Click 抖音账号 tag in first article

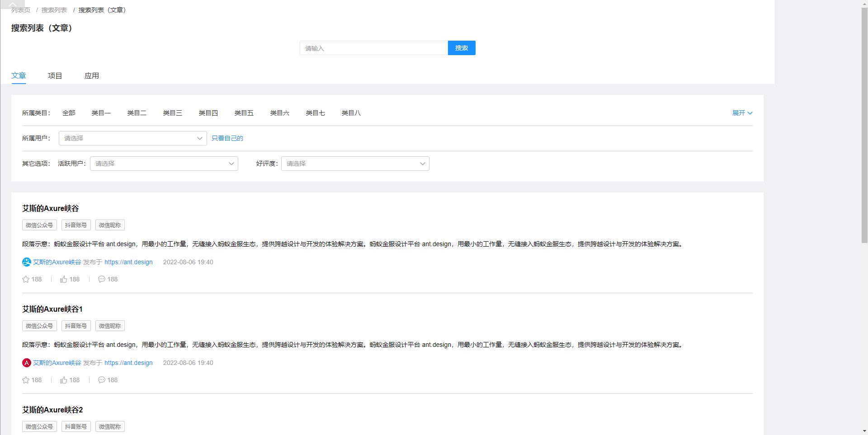click(x=76, y=225)
